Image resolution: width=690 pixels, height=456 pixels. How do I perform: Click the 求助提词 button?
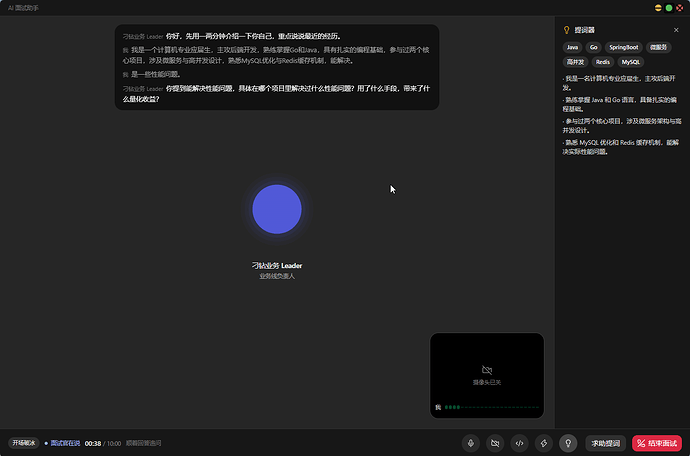point(606,443)
